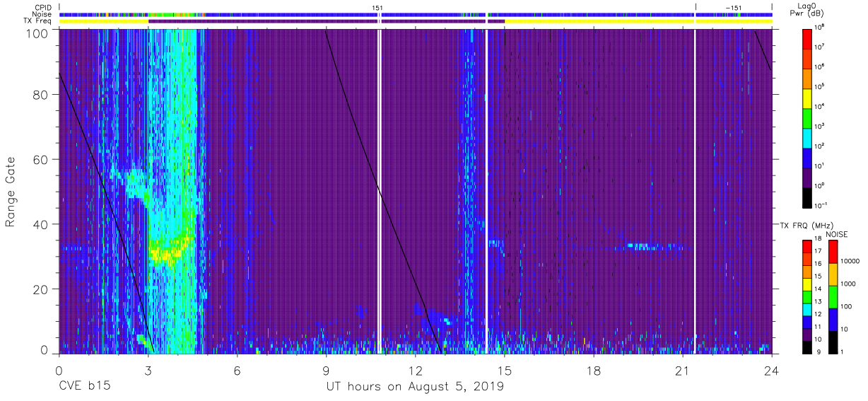Click the x-axis tick label '18'
This screenshot has height=401, width=868.
point(594,371)
